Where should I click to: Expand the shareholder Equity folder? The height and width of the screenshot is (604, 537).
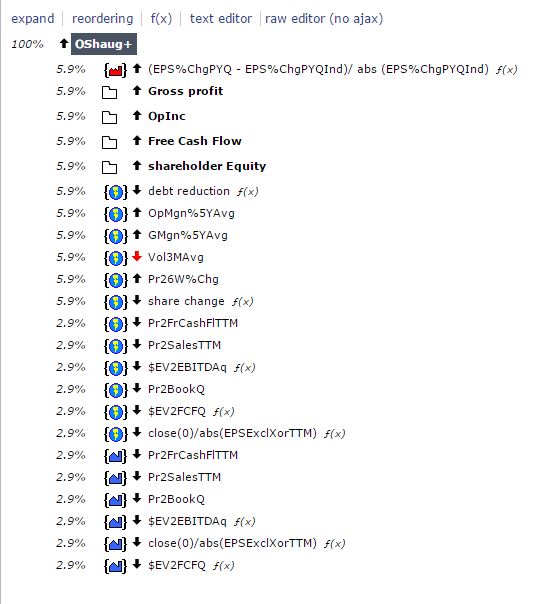(109, 167)
